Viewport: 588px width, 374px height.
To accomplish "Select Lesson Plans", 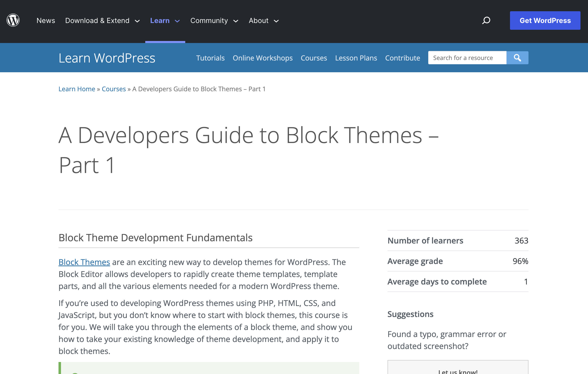I will click(356, 58).
